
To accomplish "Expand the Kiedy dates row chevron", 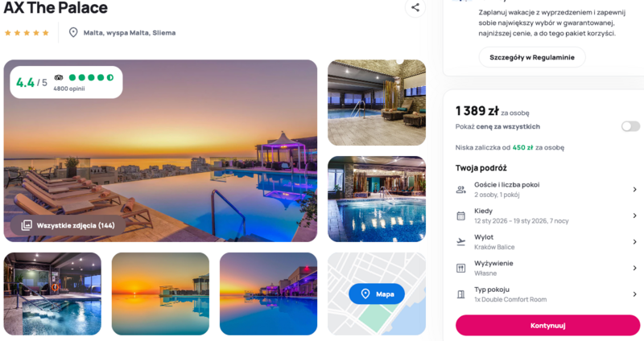I will pyautogui.click(x=634, y=216).
